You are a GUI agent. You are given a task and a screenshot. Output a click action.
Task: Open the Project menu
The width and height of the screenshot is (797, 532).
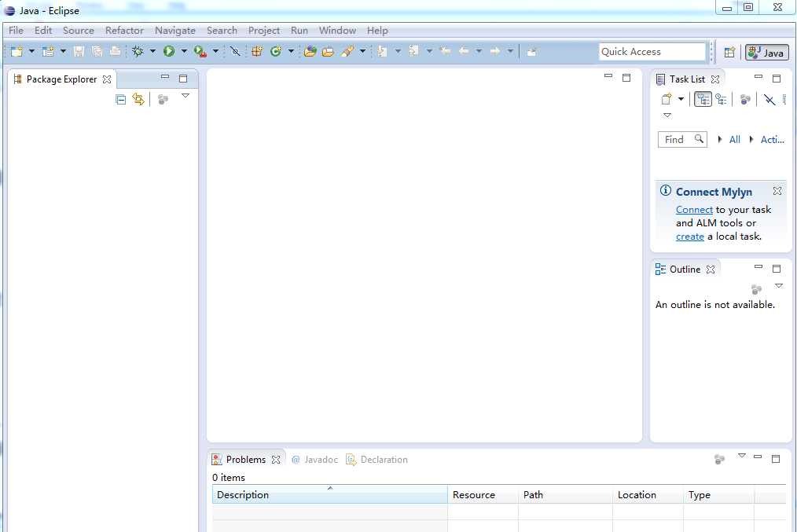[264, 31]
